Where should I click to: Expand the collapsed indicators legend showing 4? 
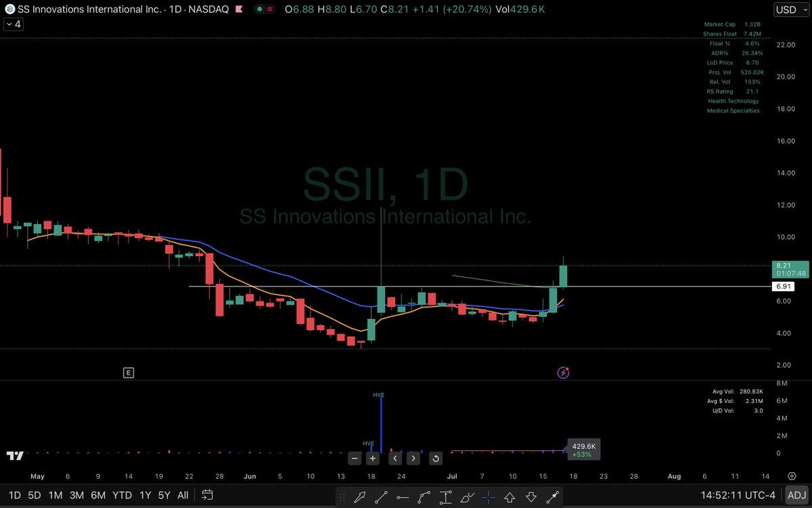[x=12, y=24]
